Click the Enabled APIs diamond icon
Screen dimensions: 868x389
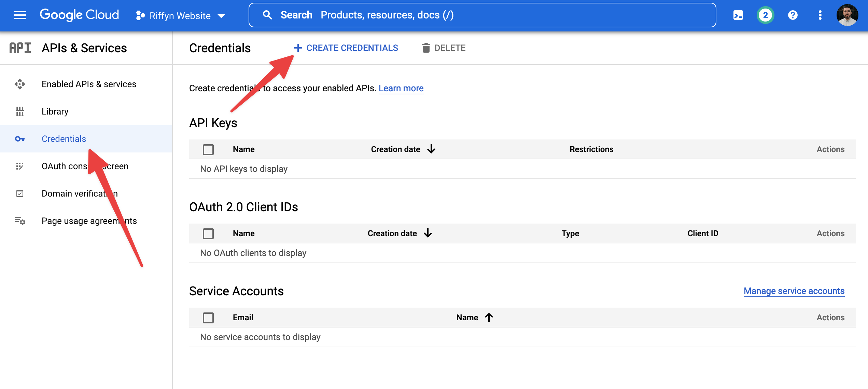20,84
